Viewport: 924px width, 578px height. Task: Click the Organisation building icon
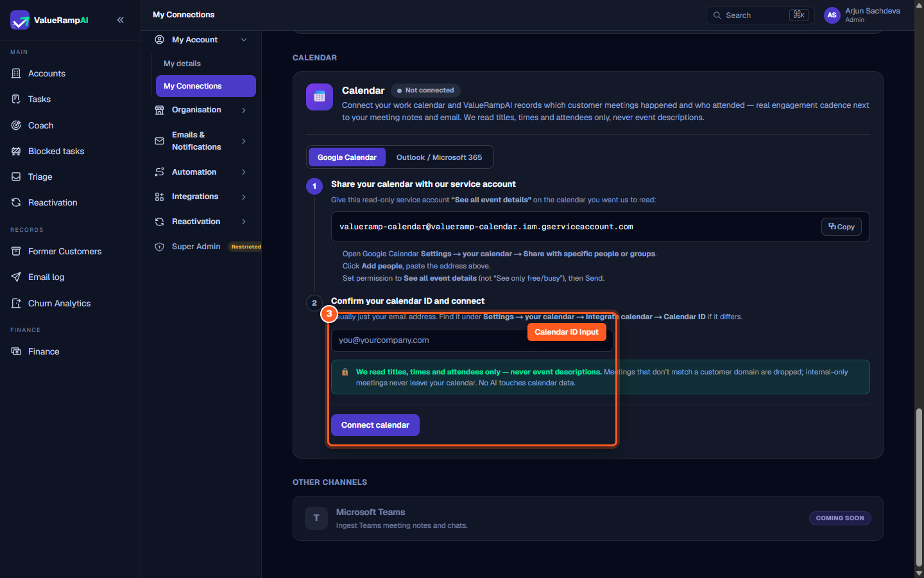tap(160, 110)
